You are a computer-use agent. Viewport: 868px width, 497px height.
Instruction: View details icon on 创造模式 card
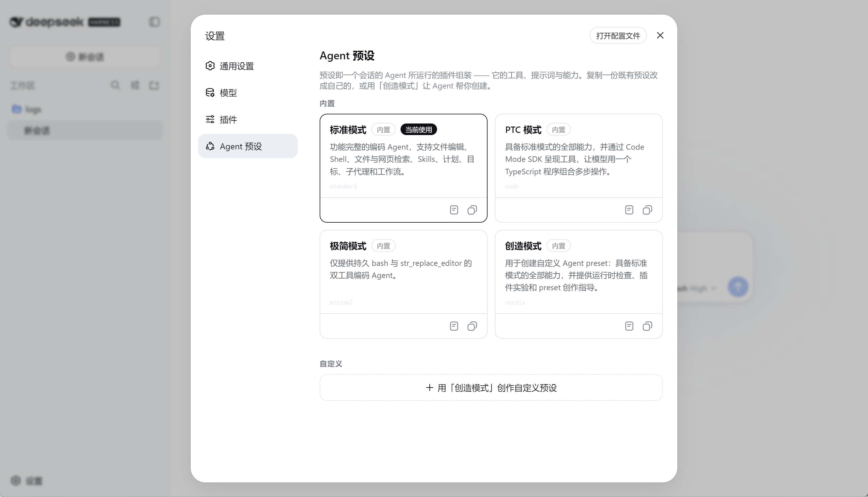tap(629, 326)
